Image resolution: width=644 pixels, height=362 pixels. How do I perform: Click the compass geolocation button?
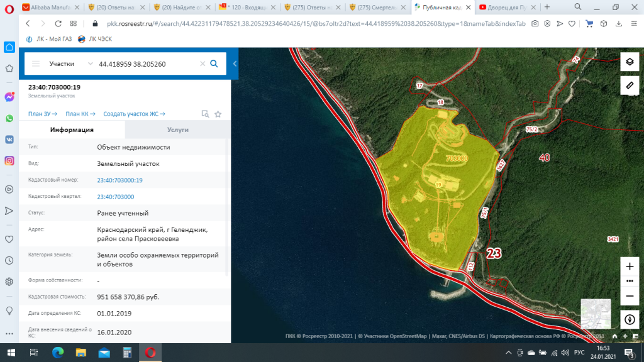coord(630,319)
